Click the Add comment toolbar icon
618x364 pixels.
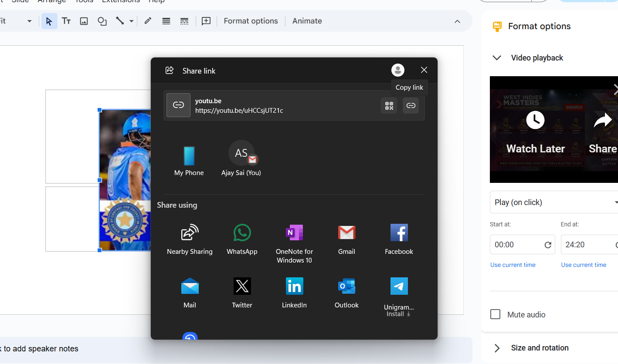[206, 21]
